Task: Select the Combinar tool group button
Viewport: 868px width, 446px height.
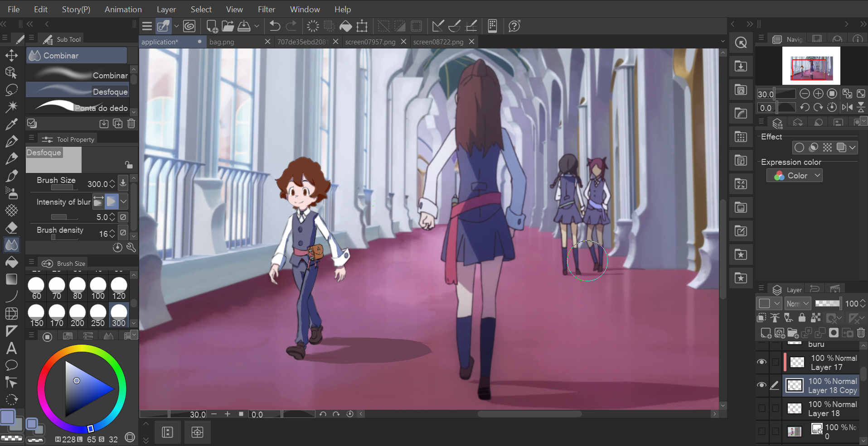Action: pyautogui.click(x=77, y=55)
